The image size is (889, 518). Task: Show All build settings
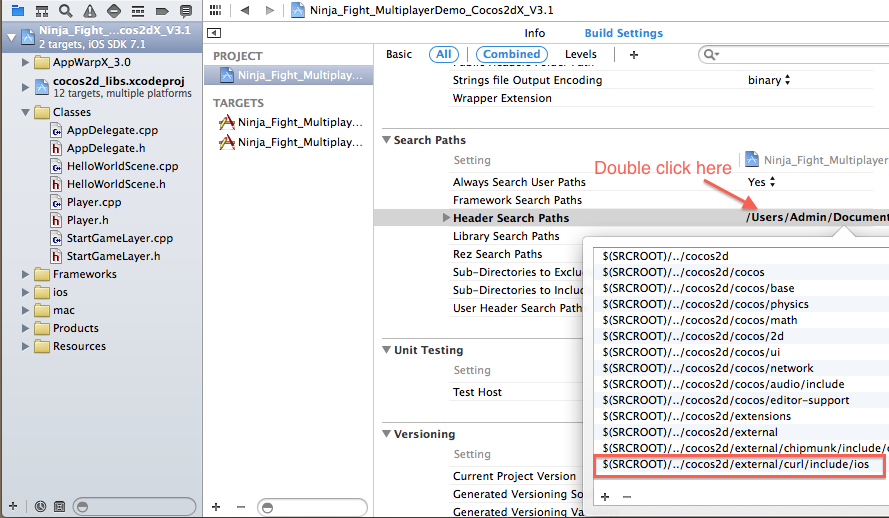click(444, 54)
